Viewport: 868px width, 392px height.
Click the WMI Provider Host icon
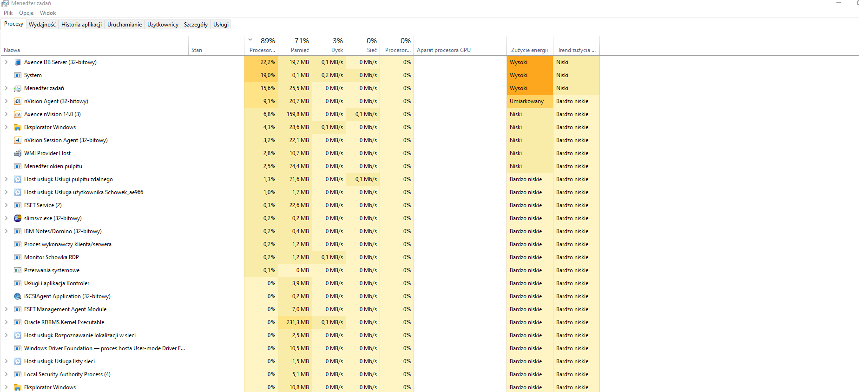[x=18, y=153]
